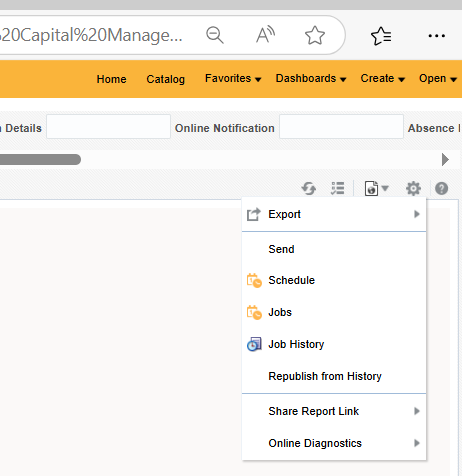462x476 pixels.
Task: Open the browser three-dot menu
Action: [437, 36]
